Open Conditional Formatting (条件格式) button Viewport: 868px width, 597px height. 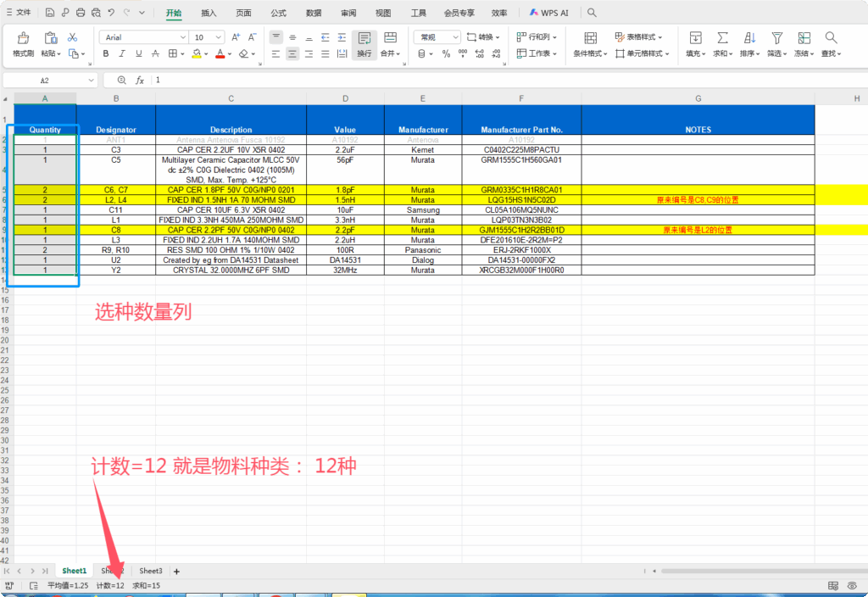tap(591, 44)
